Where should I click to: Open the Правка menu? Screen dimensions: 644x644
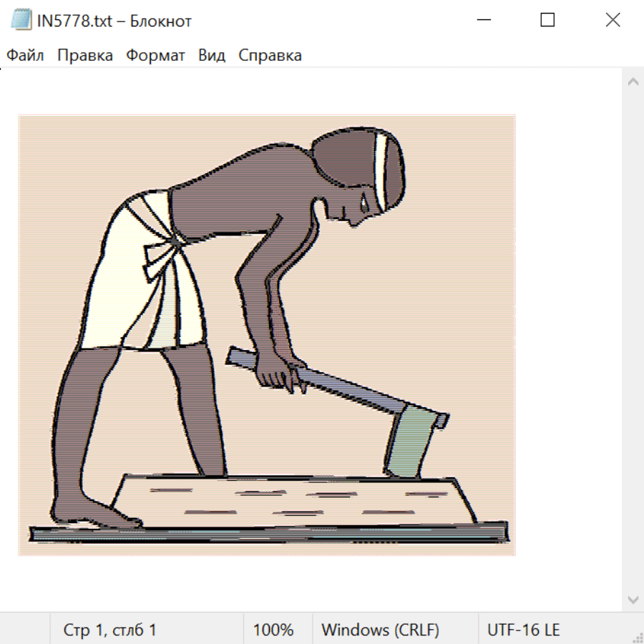(x=85, y=56)
